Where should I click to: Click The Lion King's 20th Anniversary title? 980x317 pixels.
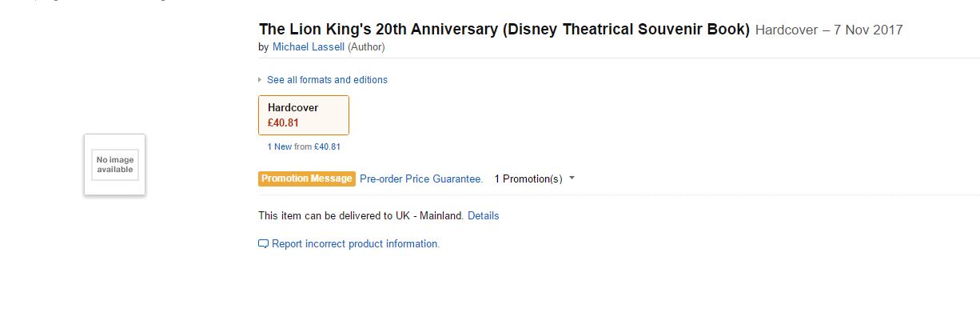pos(504,30)
